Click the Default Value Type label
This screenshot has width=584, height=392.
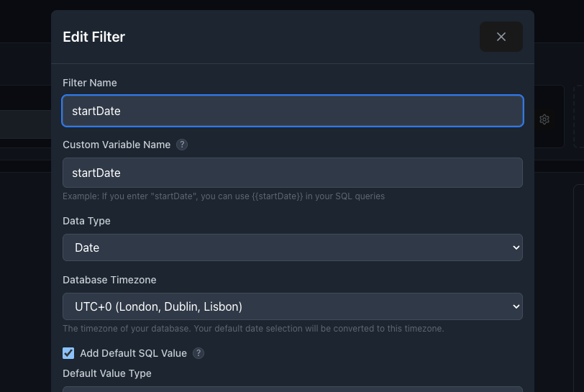point(106,373)
